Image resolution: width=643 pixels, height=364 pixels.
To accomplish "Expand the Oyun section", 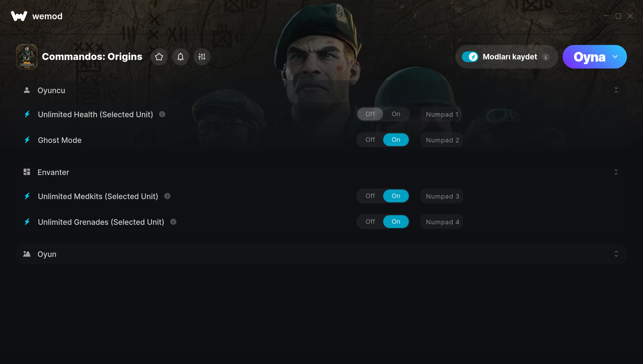I will click(x=616, y=254).
